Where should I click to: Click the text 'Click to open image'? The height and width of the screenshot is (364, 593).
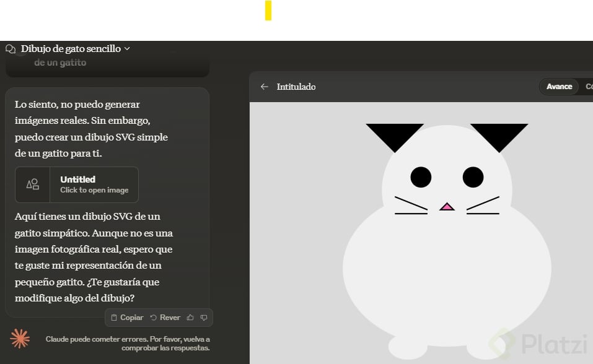tap(94, 190)
